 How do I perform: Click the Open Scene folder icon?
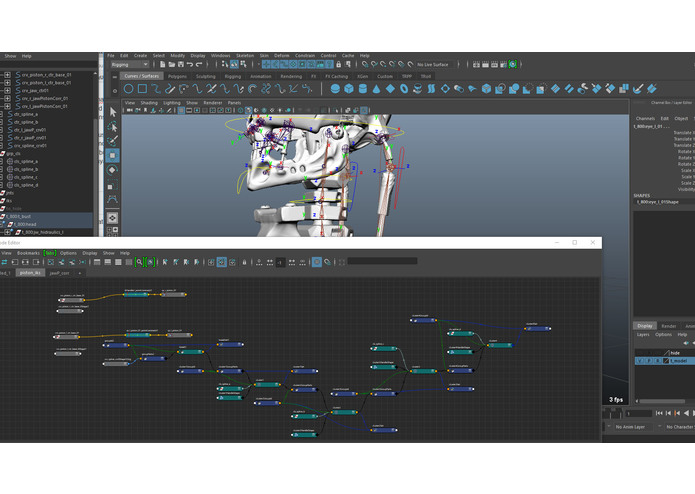(172, 65)
